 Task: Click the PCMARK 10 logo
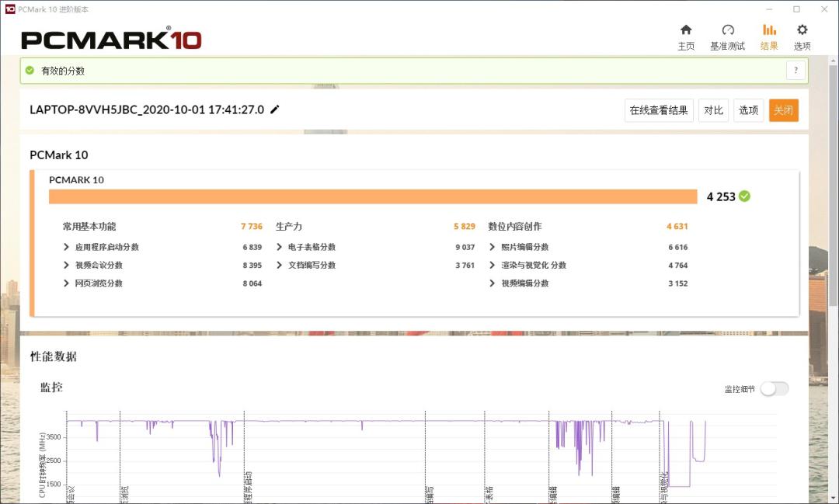pos(111,40)
